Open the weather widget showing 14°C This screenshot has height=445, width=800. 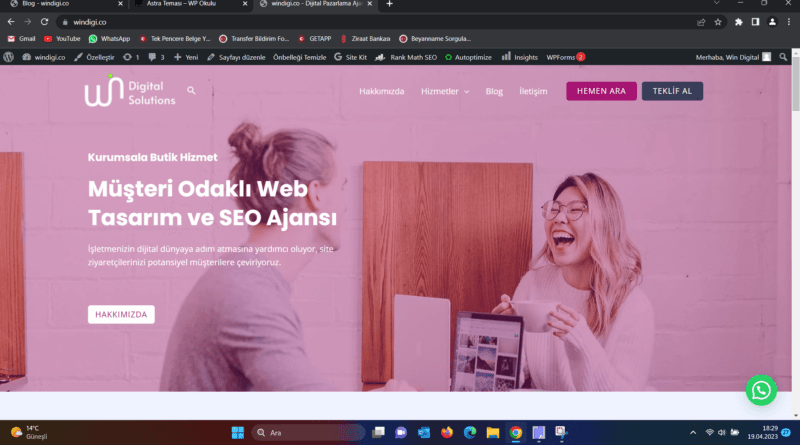tap(29, 432)
